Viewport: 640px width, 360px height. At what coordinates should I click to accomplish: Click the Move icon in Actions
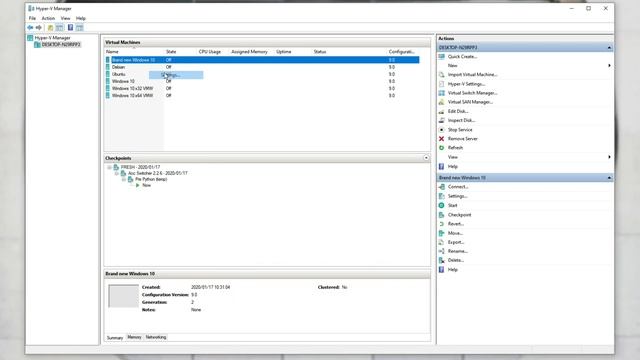point(442,233)
